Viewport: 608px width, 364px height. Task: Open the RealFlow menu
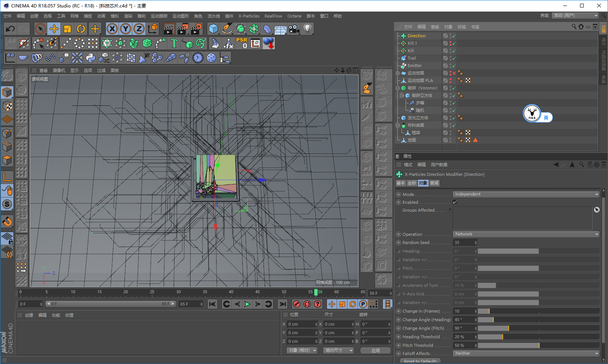(x=273, y=16)
